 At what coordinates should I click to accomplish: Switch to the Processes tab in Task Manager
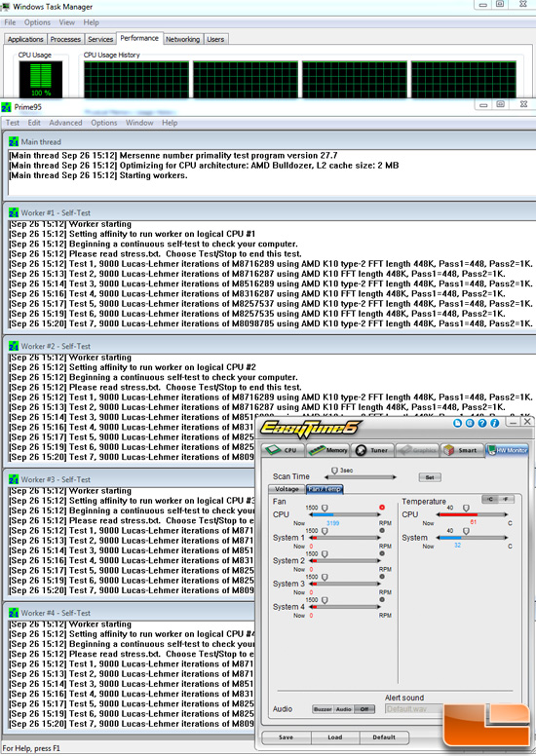pyautogui.click(x=65, y=39)
